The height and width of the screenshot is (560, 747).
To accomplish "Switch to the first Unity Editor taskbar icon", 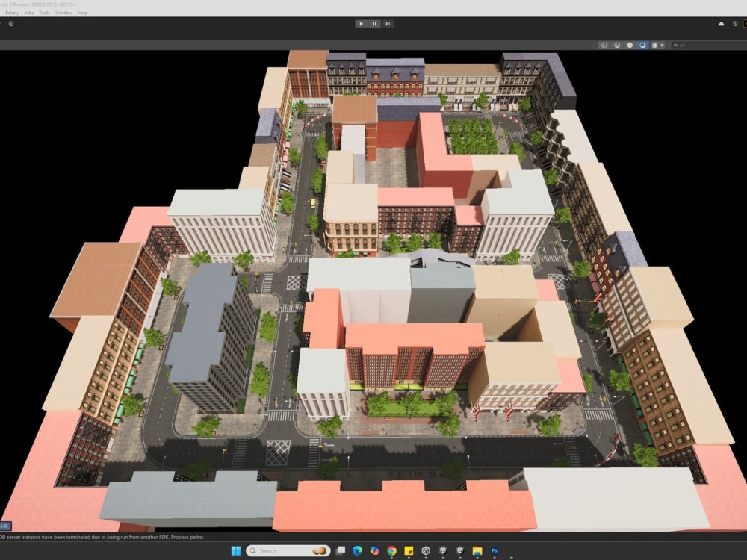I will pyautogui.click(x=443, y=551).
